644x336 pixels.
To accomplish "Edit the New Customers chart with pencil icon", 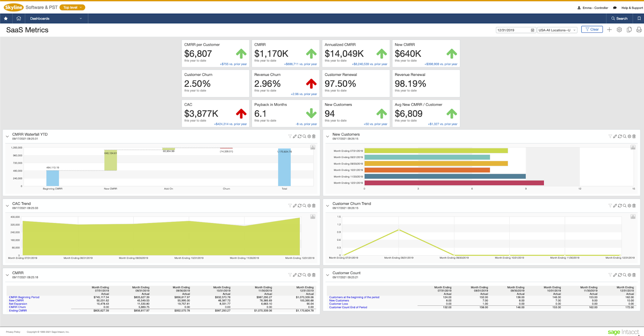I will point(615,136).
